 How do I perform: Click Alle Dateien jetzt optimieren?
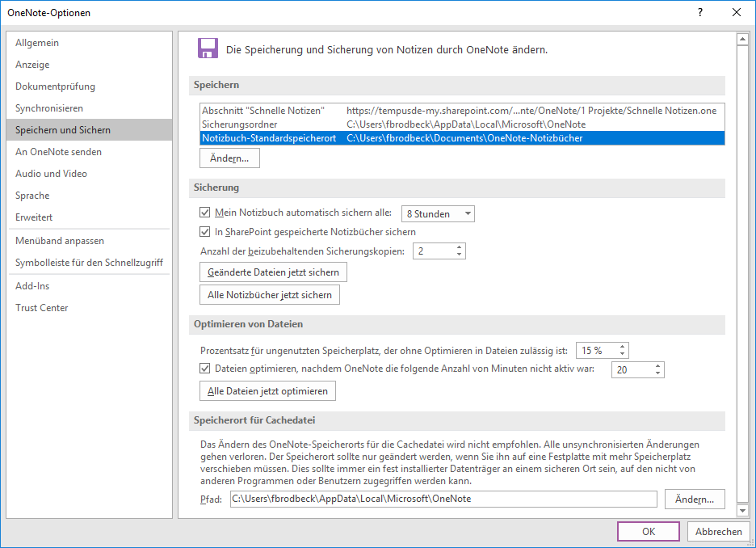click(267, 390)
